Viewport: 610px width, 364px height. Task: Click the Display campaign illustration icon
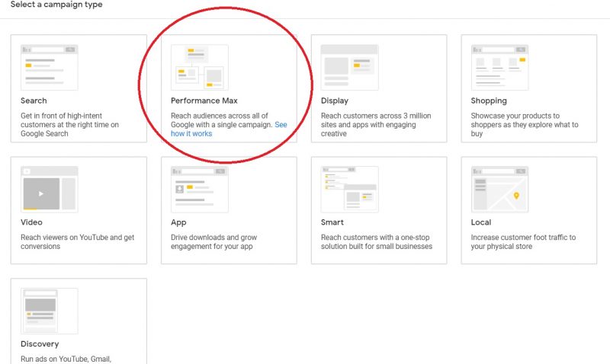click(349, 67)
